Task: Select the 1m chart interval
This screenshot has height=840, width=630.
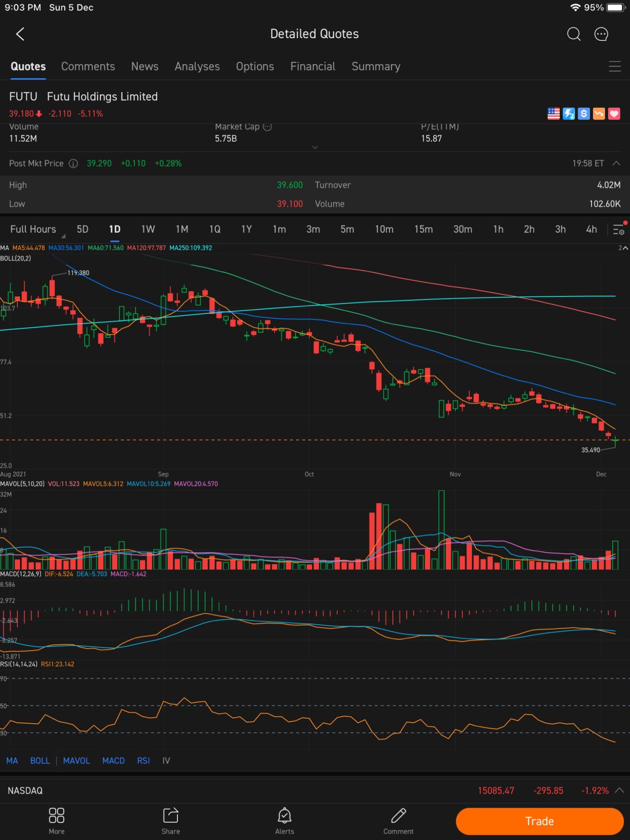Action: (x=279, y=229)
